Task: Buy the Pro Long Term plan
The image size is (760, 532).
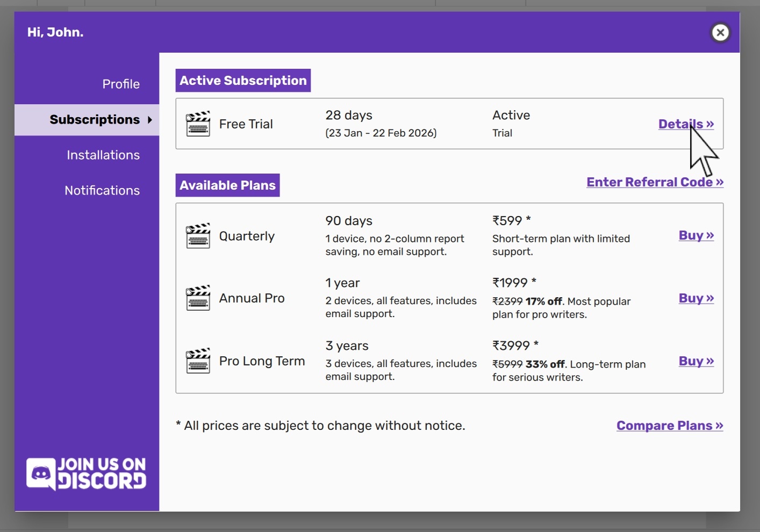Action: click(696, 361)
